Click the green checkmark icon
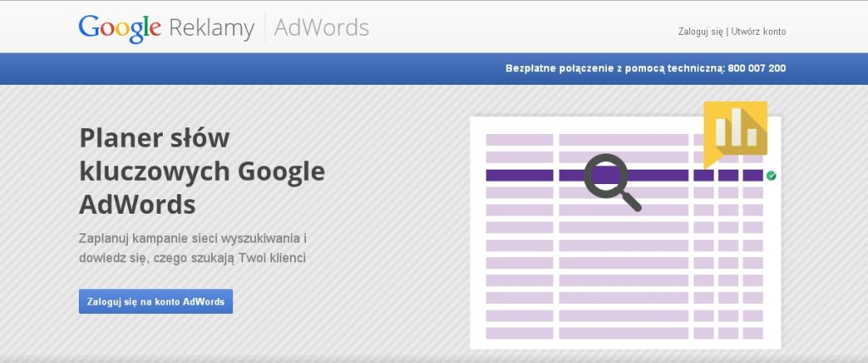This screenshot has height=363, width=868. point(771,176)
